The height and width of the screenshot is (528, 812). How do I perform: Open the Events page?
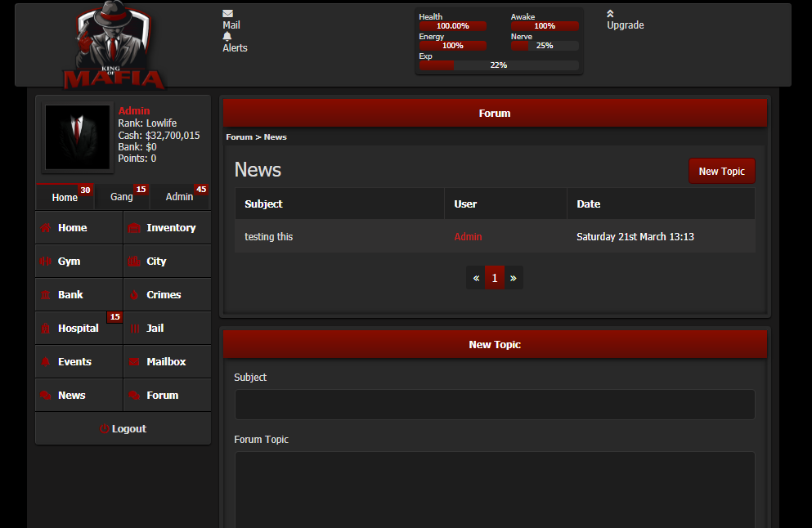tap(79, 362)
